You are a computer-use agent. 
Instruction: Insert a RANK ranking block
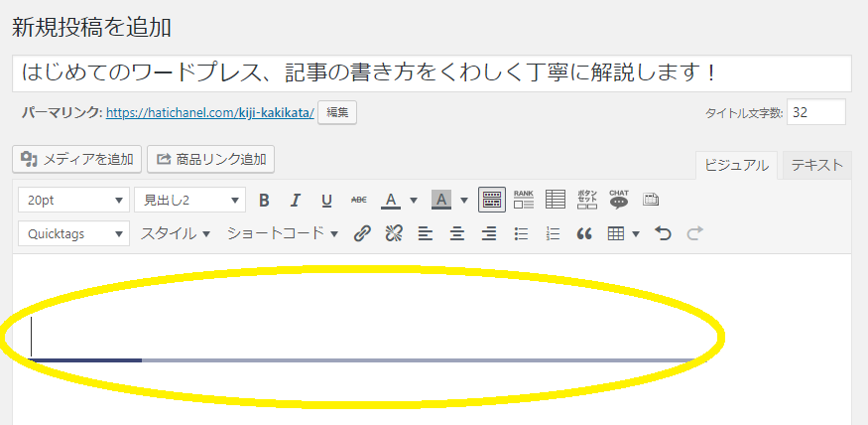point(524,200)
